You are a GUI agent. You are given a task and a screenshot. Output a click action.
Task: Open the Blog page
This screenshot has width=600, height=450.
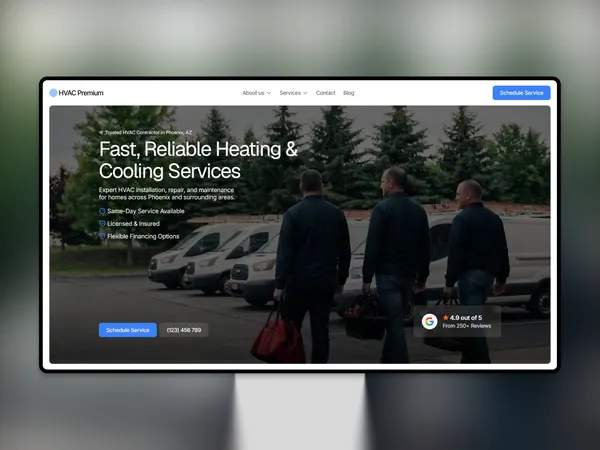pos(349,93)
